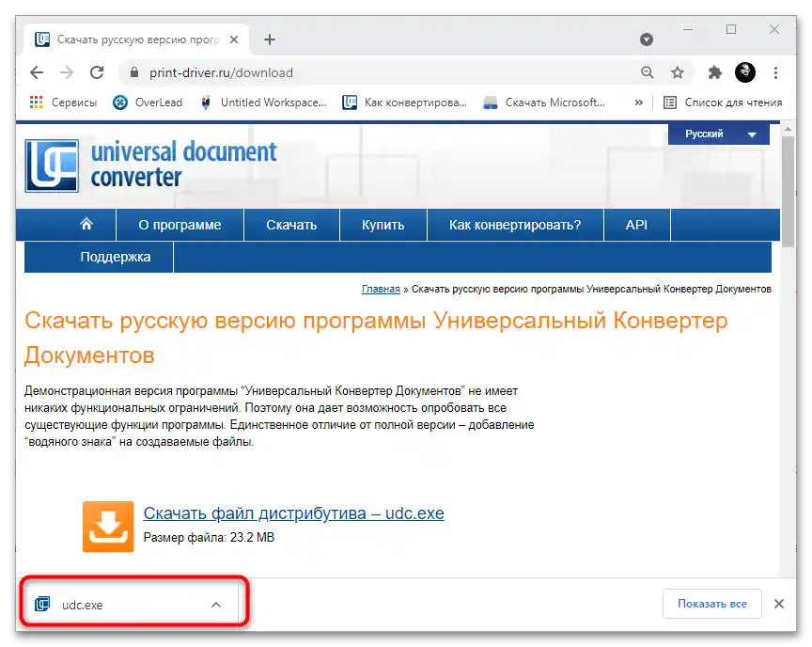
Task: Click the orange download arrow icon
Action: 108,527
